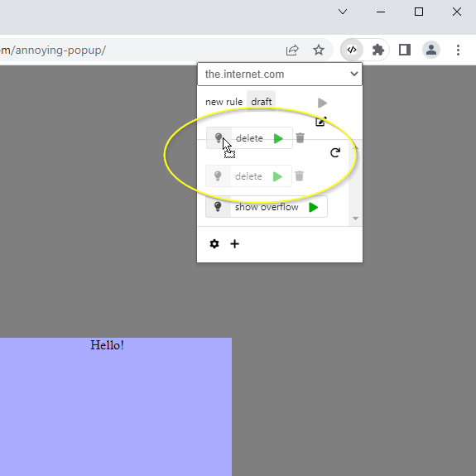
Task: Click the reload arrow icon in popup
Action: tap(335, 152)
